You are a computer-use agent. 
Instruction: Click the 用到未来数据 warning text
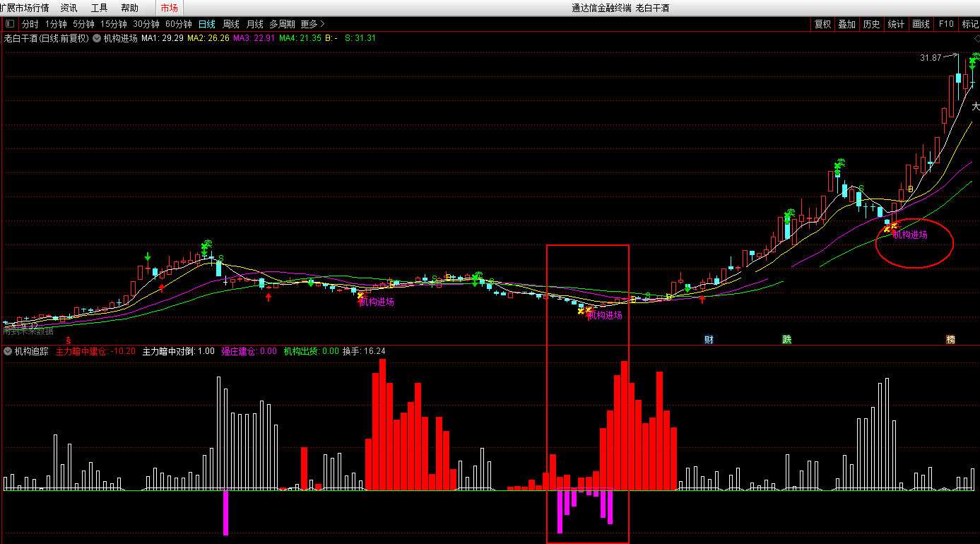point(28,330)
